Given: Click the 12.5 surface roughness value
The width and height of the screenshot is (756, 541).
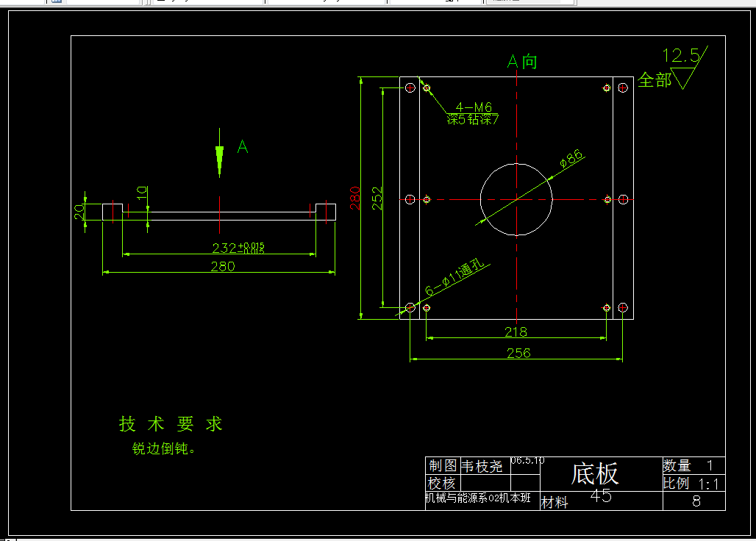Looking at the screenshot, I should pos(681,55).
